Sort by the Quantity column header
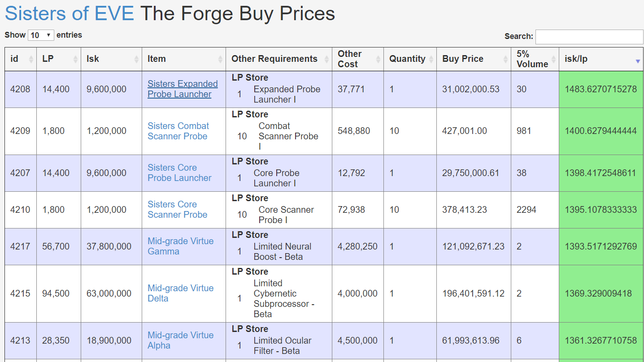The height and width of the screenshot is (362, 644). [x=410, y=59]
